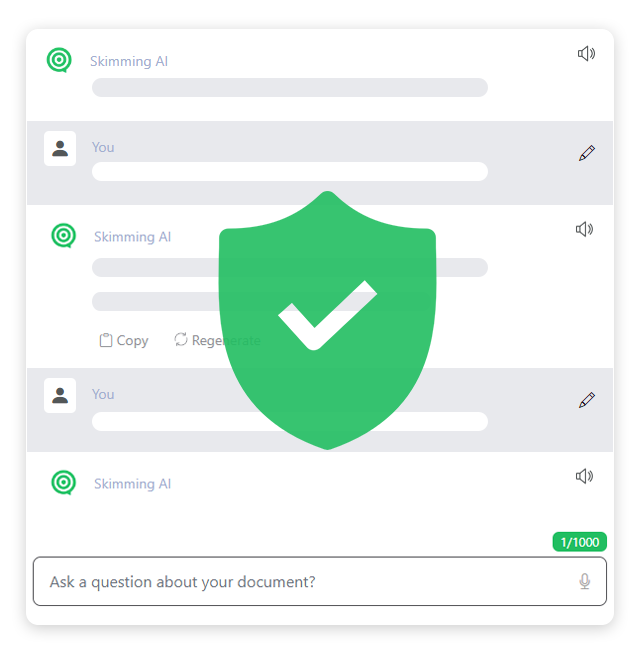
Task: Click the speaker icon on first Skimming AI message
Action: pyautogui.click(x=586, y=54)
